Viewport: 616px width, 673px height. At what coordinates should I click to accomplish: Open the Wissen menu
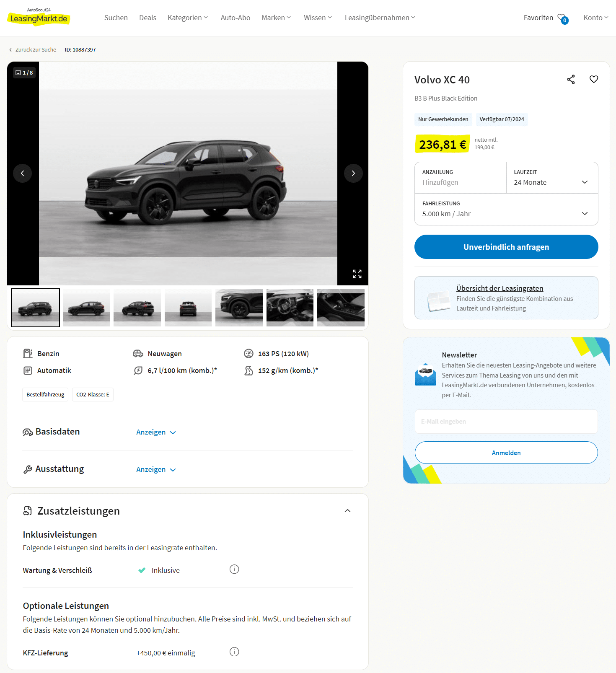coord(318,18)
